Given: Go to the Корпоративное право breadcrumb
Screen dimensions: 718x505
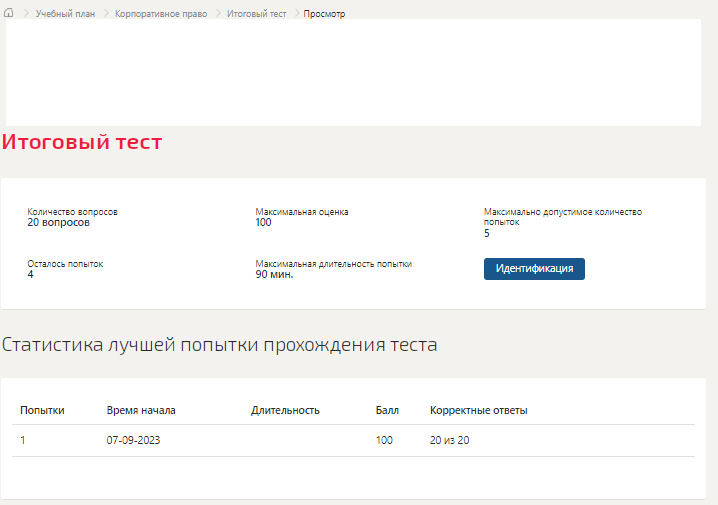Looking at the screenshot, I should click(160, 14).
